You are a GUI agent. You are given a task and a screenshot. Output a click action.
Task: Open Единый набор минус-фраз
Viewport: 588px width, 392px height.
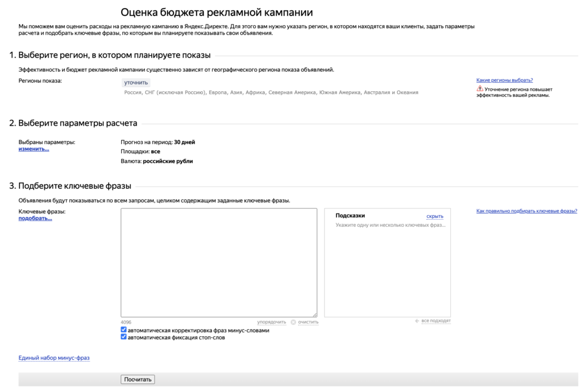tap(54, 358)
